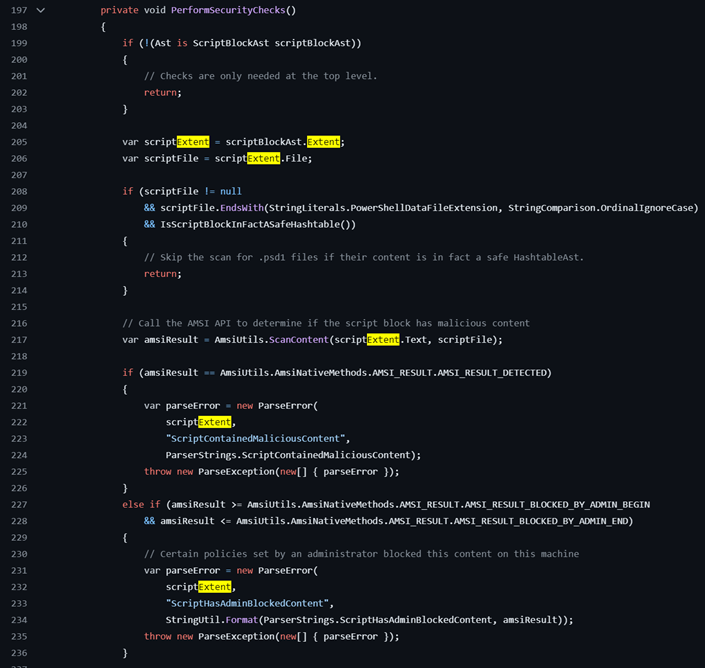Click the PowerShellDataFileExtension symbol
Viewport: 705px width, 668px height.
(429, 208)
